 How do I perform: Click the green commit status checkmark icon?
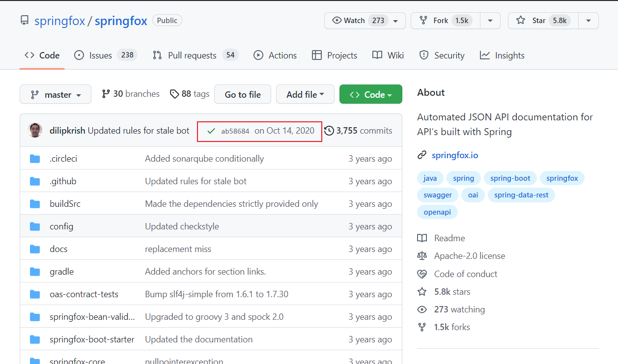point(211,131)
